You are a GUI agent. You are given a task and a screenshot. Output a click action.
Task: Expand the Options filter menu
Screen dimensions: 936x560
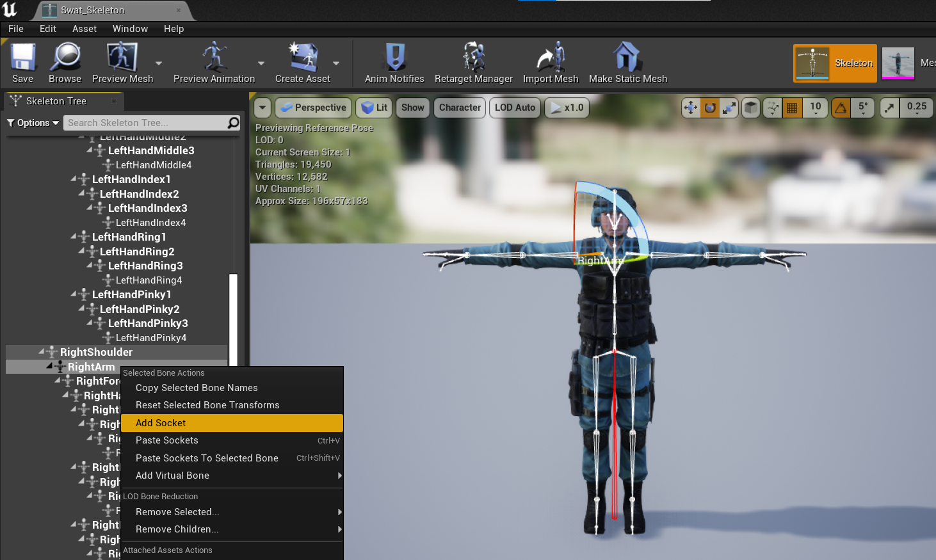point(33,122)
